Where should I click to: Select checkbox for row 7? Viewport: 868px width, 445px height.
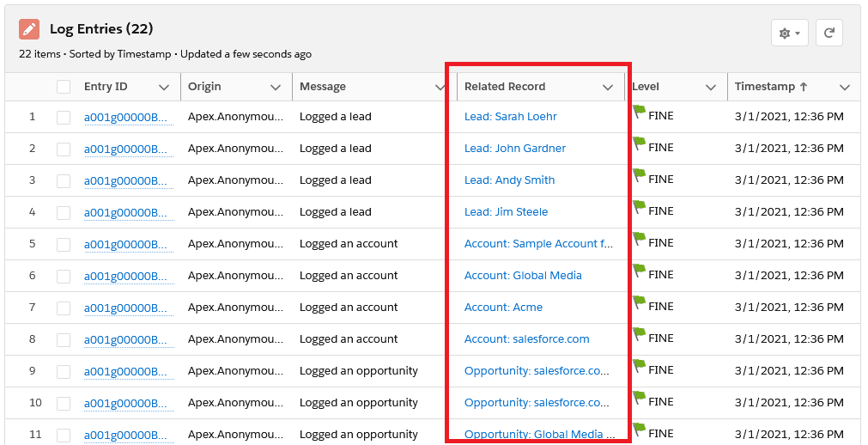64,308
